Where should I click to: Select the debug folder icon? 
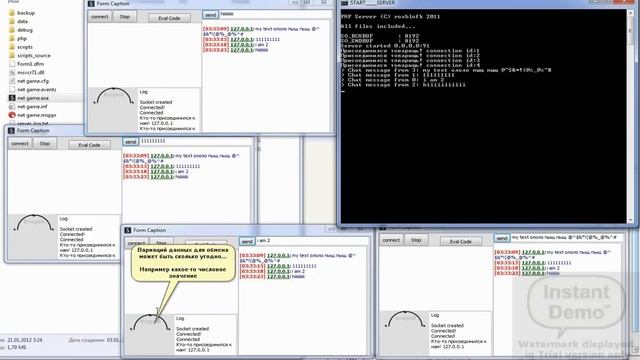12,30
